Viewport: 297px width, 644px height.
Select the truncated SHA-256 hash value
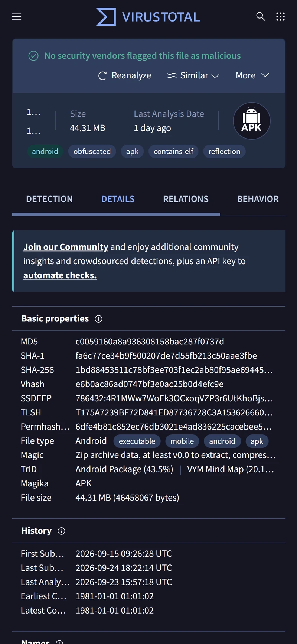[x=174, y=370]
